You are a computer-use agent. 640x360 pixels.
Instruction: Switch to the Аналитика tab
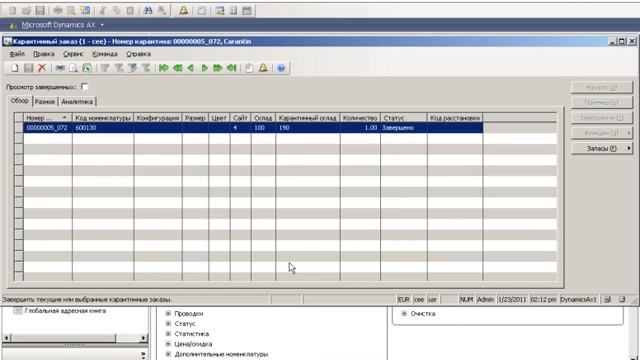[x=77, y=102]
